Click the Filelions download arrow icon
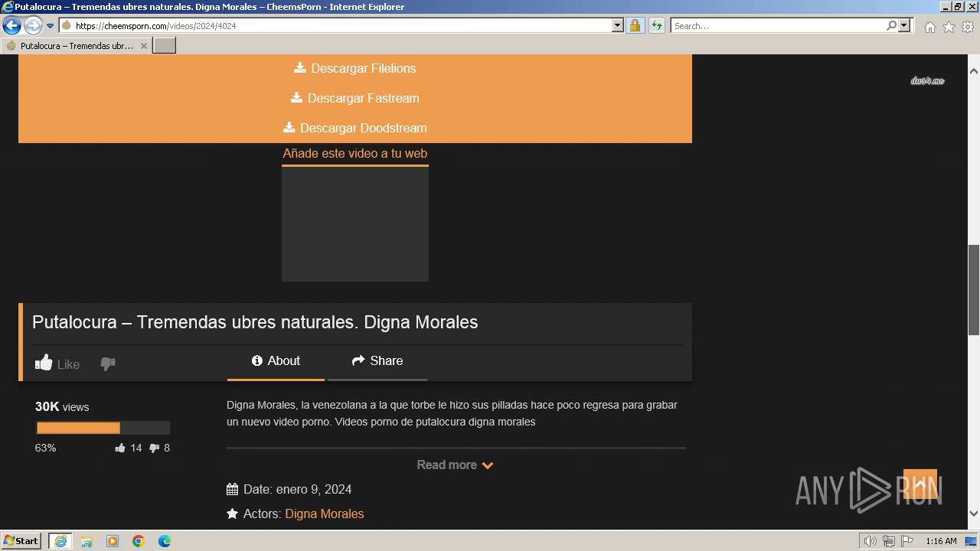Image resolution: width=980 pixels, height=551 pixels. [x=300, y=67]
